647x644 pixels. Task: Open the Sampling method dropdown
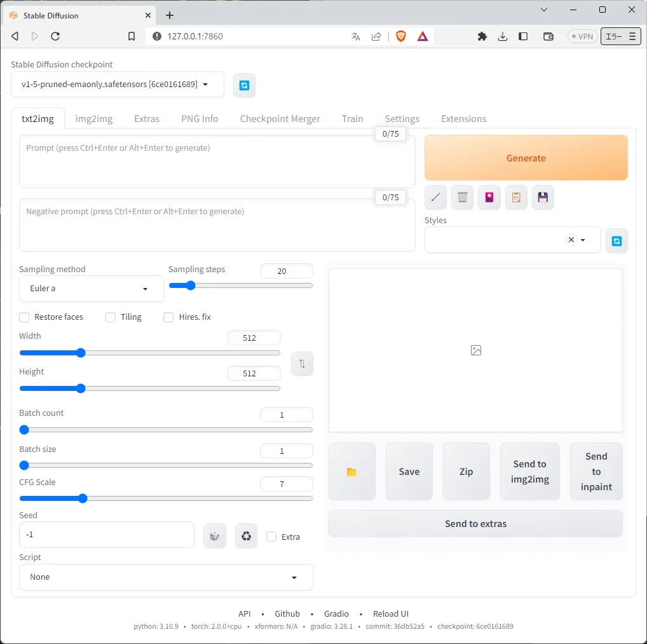[91, 289]
